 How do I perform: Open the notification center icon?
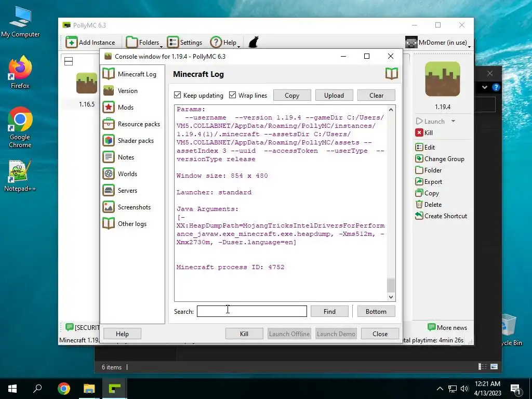pyautogui.click(x=515, y=389)
